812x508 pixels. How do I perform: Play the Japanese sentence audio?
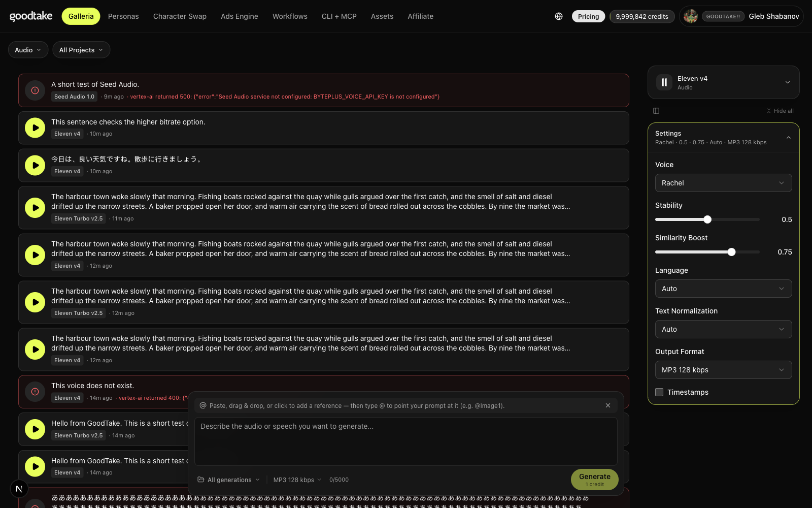tap(35, 165)
